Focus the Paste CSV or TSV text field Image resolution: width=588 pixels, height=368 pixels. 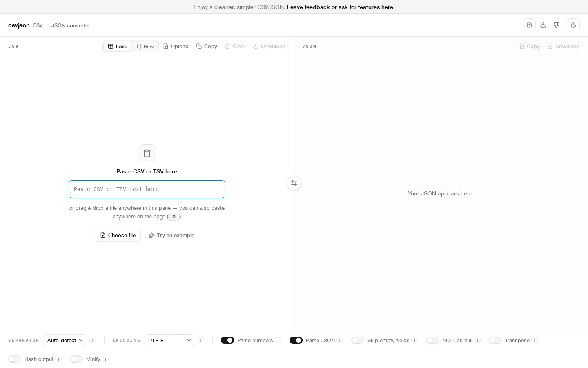[147, 189]
